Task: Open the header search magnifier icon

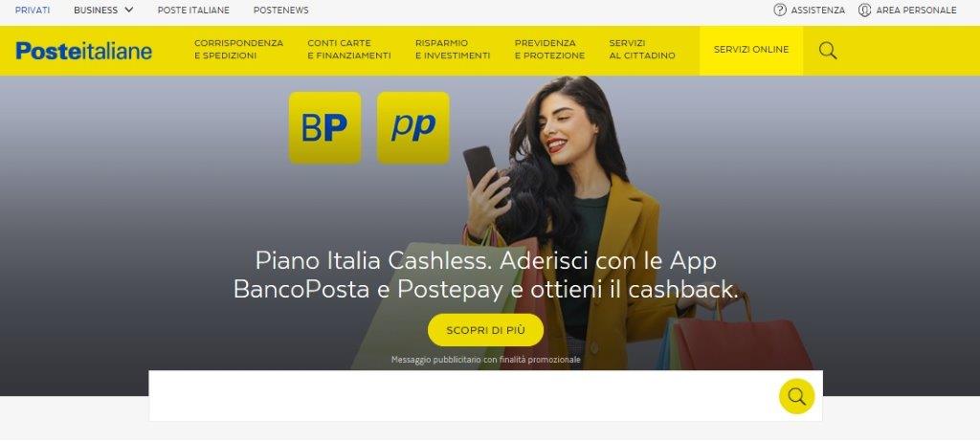Action: (x=828, y=51)
